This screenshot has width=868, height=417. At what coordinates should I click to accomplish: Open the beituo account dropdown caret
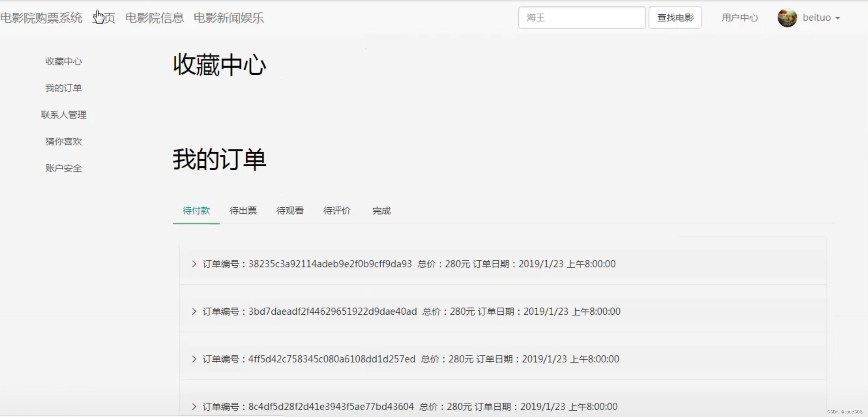[838, 18]
